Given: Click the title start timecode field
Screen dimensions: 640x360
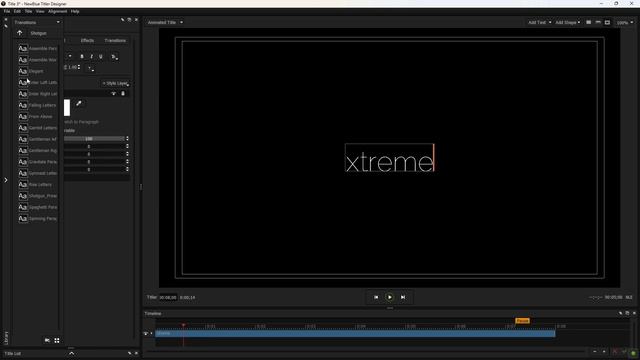Looking at the screenshot, I should pos(168,298).
